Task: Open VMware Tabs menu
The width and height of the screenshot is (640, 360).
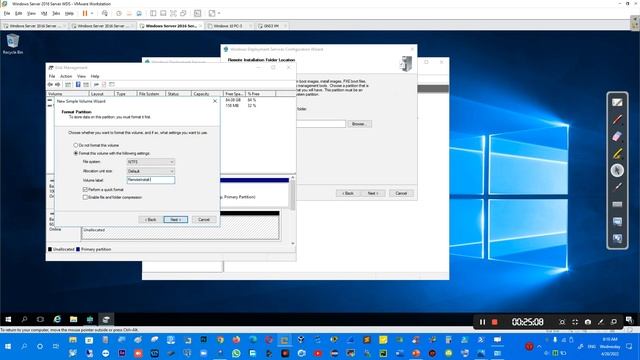Action: tap(56, 13)
